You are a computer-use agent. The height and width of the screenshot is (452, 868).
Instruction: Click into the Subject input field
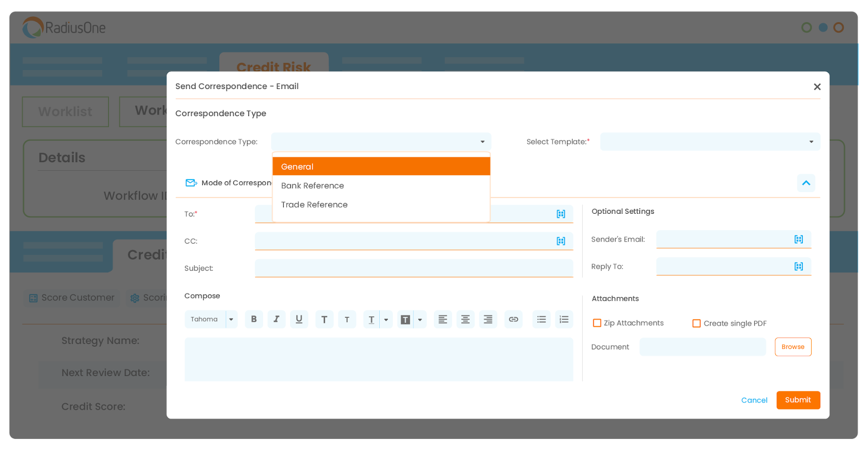coord(414,268)
